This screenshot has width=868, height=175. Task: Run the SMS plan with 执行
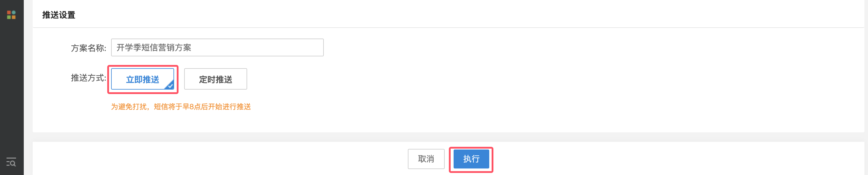point(471,159)
